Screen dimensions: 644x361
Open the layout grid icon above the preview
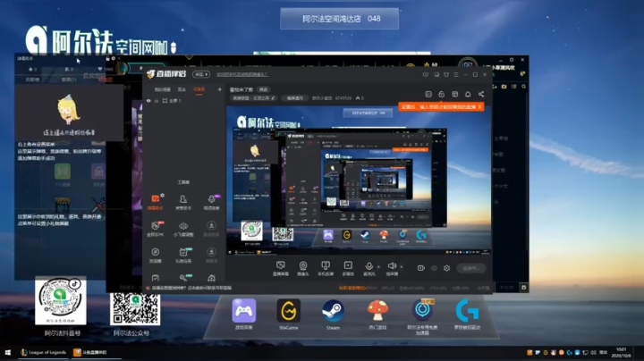pyautogui.click(x=454, y=94)
